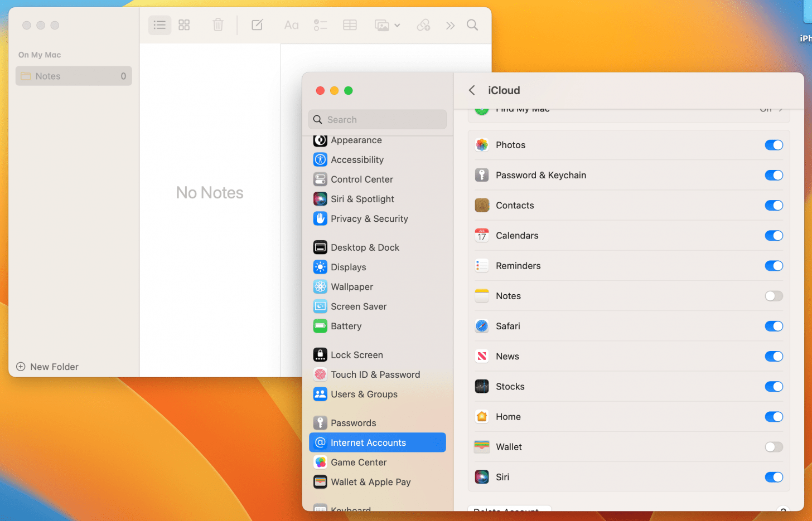Open text format Aa options
This screenshot has height=521, width=812.
(x=291, y=25)
